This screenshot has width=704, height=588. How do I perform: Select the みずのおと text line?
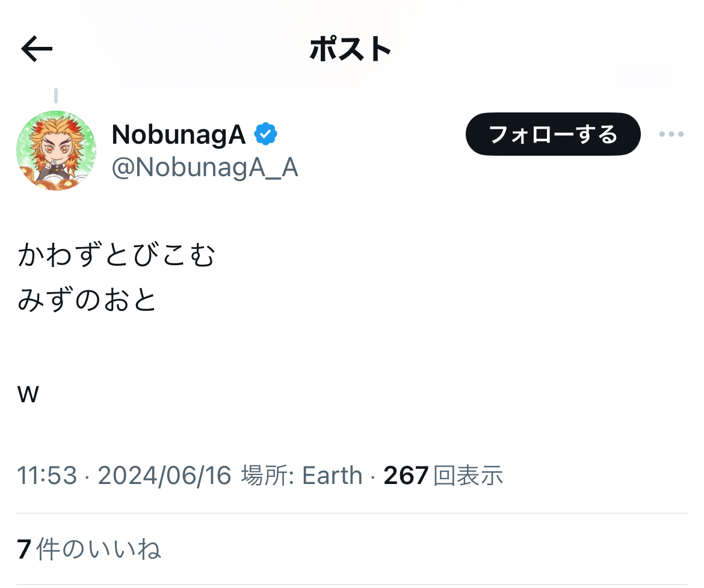coord(87,300)
